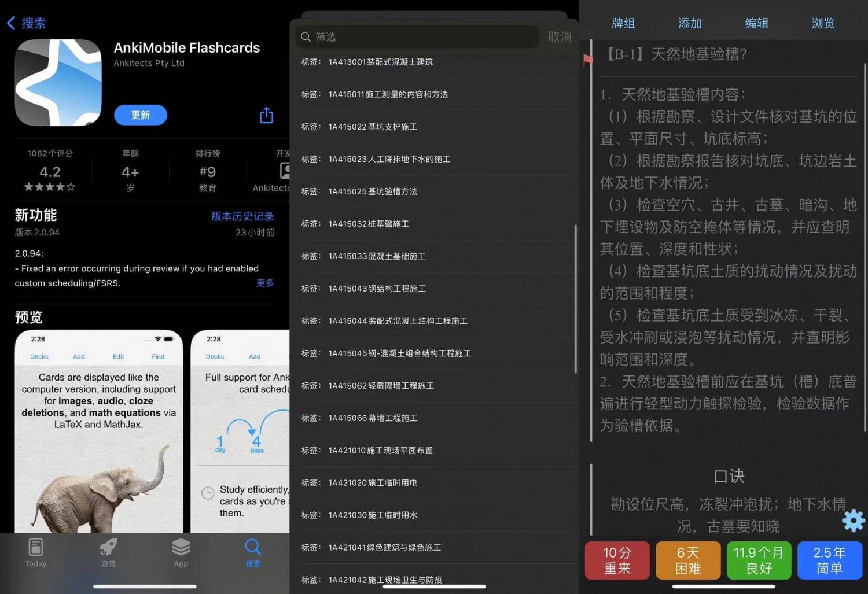868x594 pixels.
Task: Open 浏览 browse menu item
Action: pyautogui.click(x=823, y=23)
